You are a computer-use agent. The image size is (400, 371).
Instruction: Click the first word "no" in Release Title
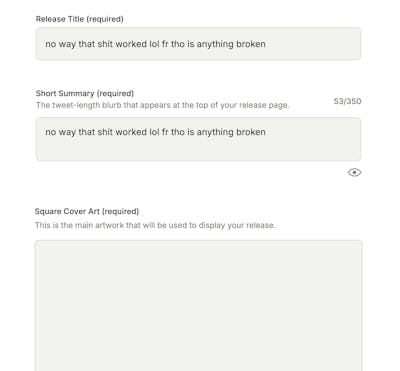[51, 44]
